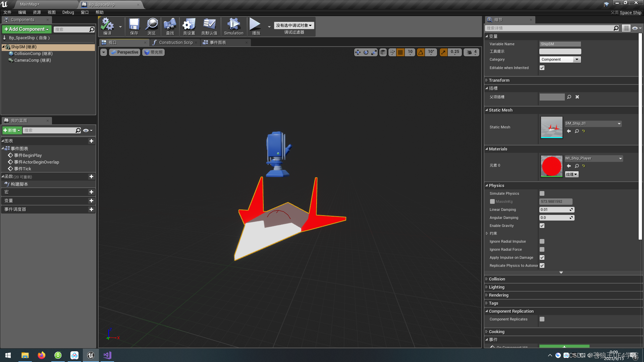Image resolution: width=644 pixels, height=362 pixels.
Task: Toggle the Enable Gravity checkbox
Action: (x=542, y=226)
